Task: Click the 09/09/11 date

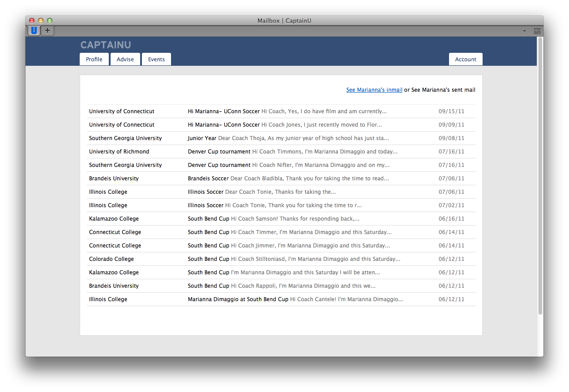Action: [x=452, y=125]
